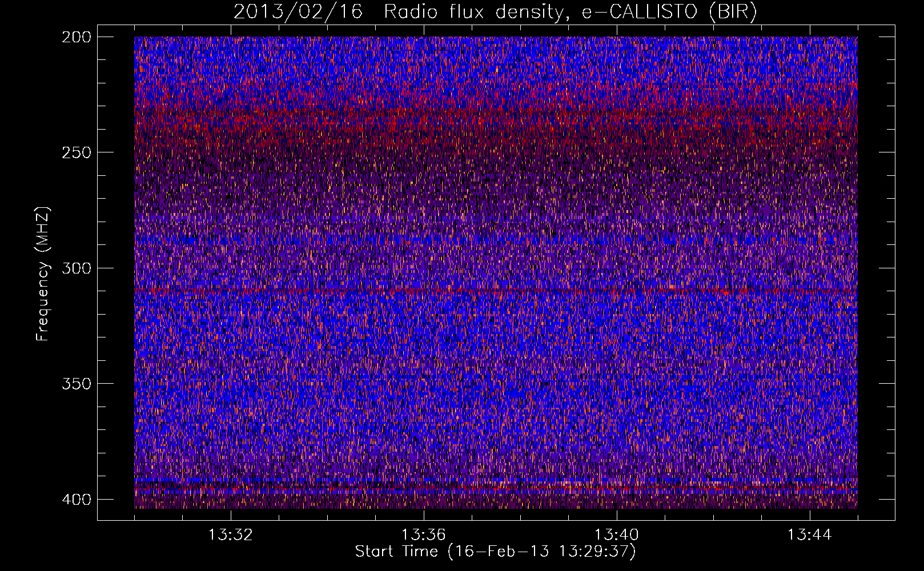Click the 250 frequency tick label
The width and height of the screenshot is (924, 571).
point(77,152)
